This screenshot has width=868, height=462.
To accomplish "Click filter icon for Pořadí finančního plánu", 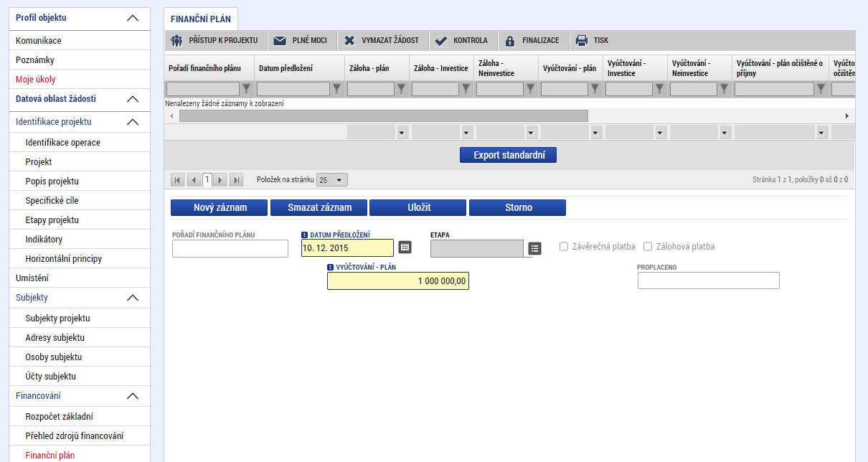I will (x=247, y=89).
